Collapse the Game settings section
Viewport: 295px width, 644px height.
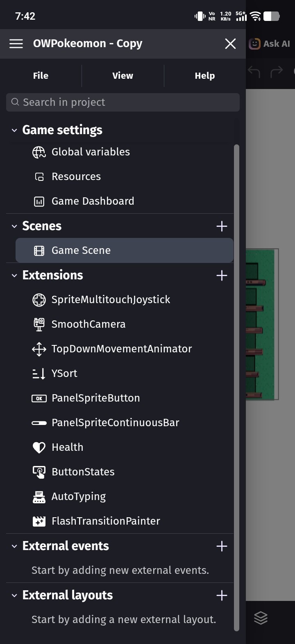14,130
